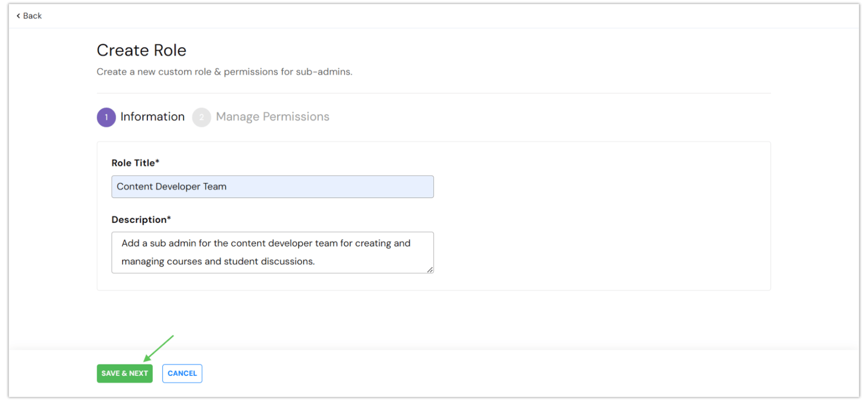This screenshot has height=401, width=868.
Task: Click the back chevron icon
Action: 18,16
